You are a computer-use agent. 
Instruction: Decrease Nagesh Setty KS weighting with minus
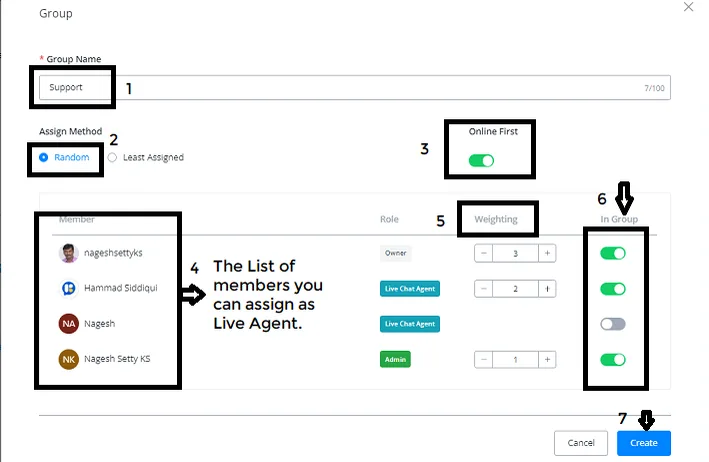[483, 359]
